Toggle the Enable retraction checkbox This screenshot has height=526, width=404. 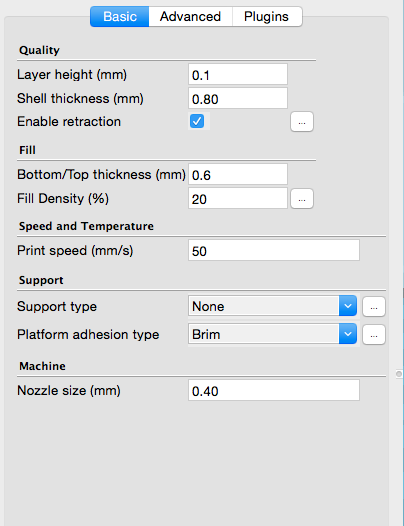coord(197,121)
